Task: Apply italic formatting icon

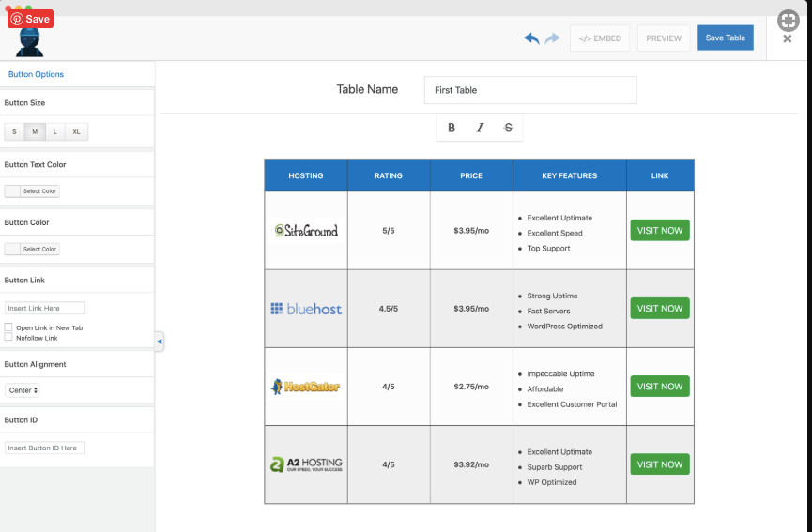Action: (x=480, y=128)
